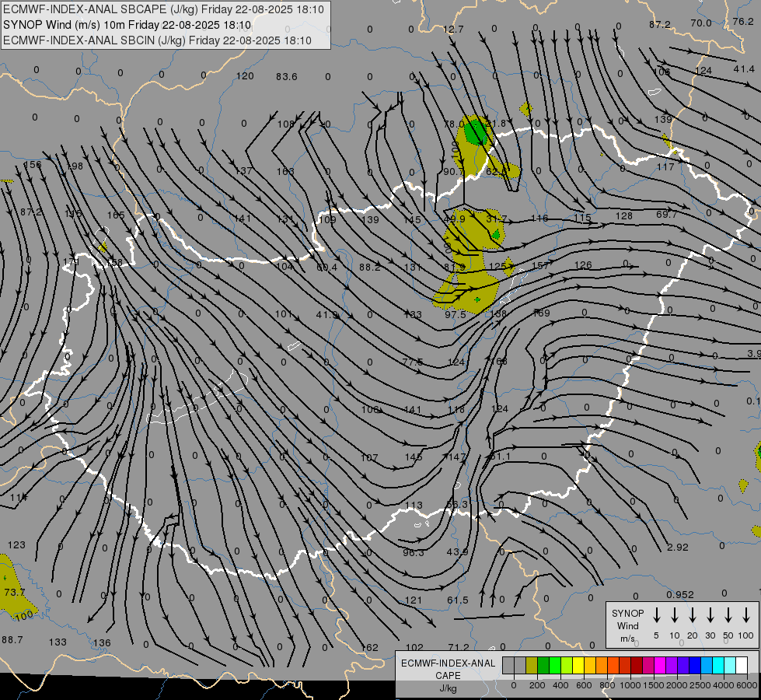Screen dimensions: 761x700
Task: Pick the dark green swatch after olive
Action: click(543, 666)
